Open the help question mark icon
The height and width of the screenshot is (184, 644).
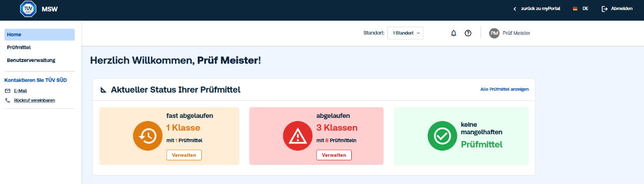point(468,33)
